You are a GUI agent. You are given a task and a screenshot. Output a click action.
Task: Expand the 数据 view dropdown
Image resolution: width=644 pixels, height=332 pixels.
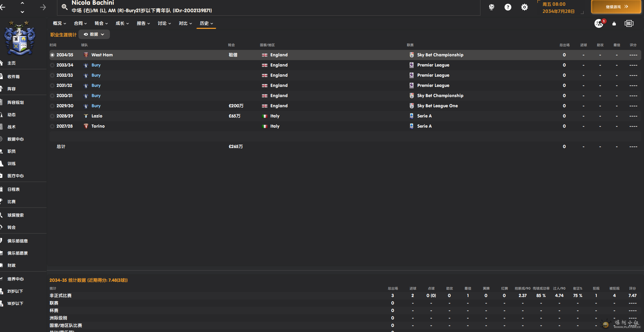[x=94, y=34]
